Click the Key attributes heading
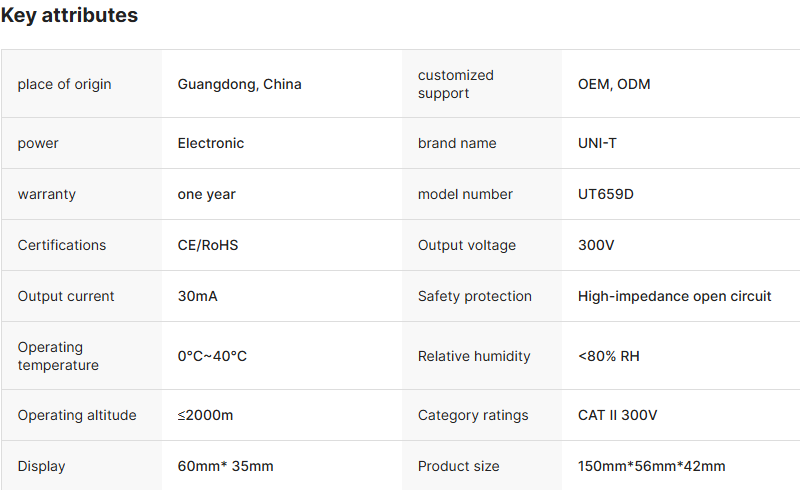Image resolution: width=800 pixels, height=490 pixels. tap(69, 16)
